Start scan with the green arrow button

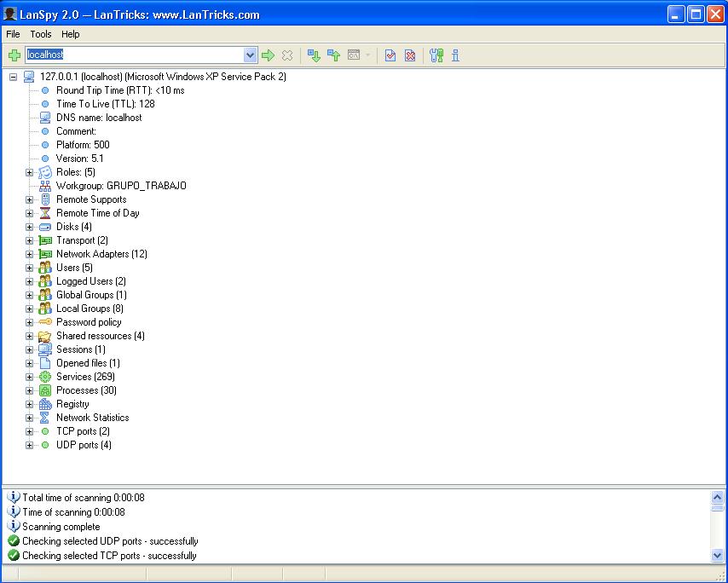coord(268,55)
